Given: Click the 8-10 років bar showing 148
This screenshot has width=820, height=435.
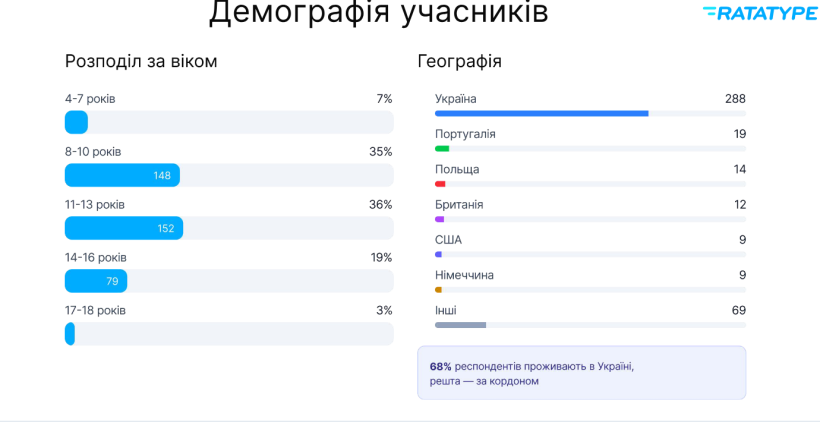Looking at the screenshot, I should [x=122, y=176].
